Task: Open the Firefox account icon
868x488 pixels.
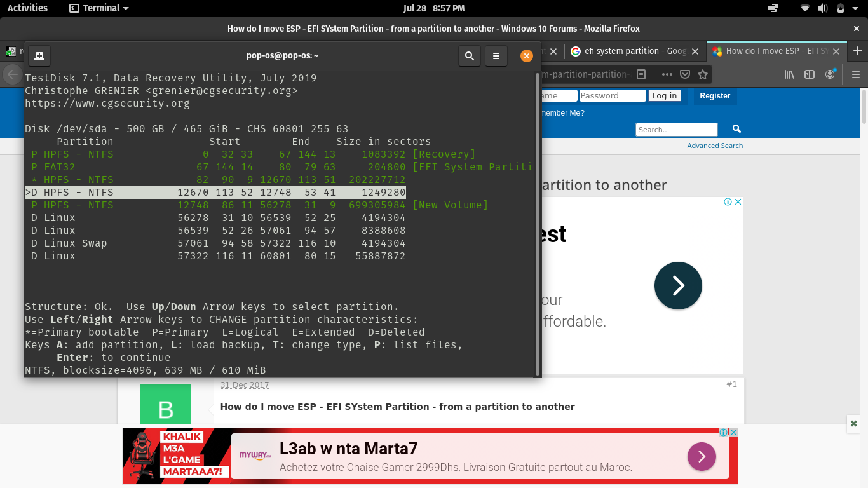Action: pyautogui.click(x=830, y=74)
